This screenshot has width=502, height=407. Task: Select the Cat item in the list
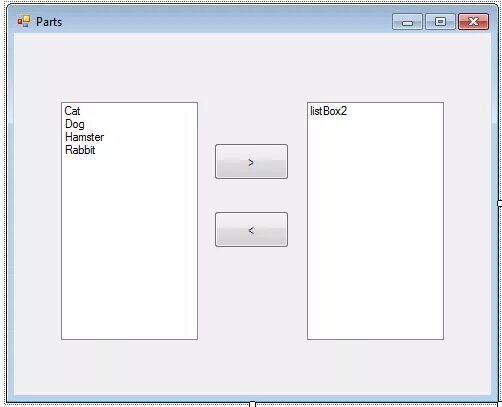72,111
